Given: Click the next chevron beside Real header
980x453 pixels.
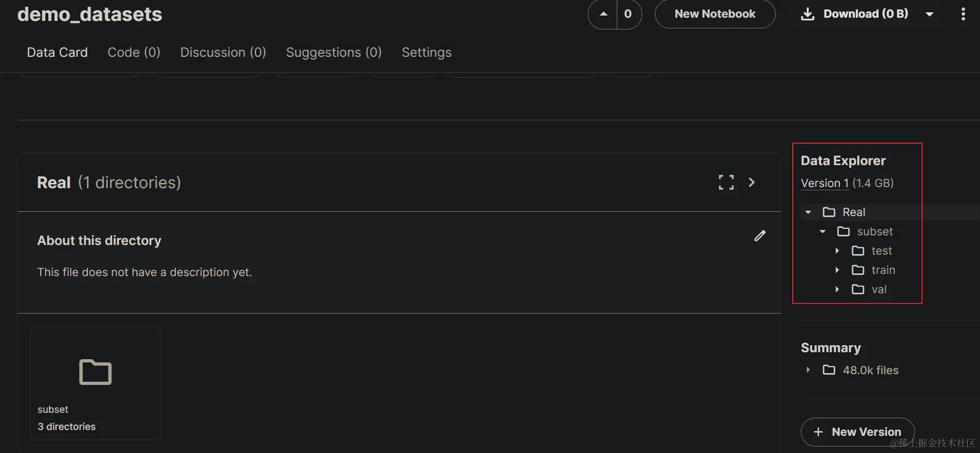Looking at the screenshot, I should 751,182.
